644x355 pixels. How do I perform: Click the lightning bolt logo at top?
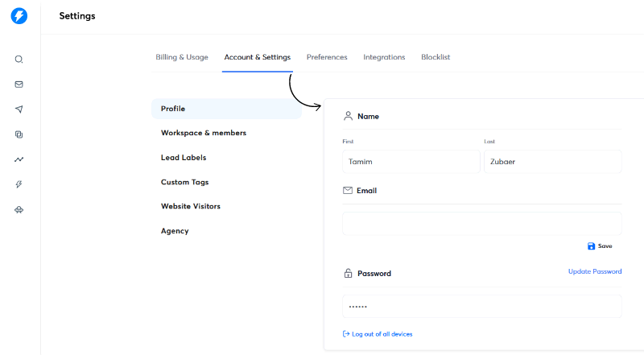point(19,15)
